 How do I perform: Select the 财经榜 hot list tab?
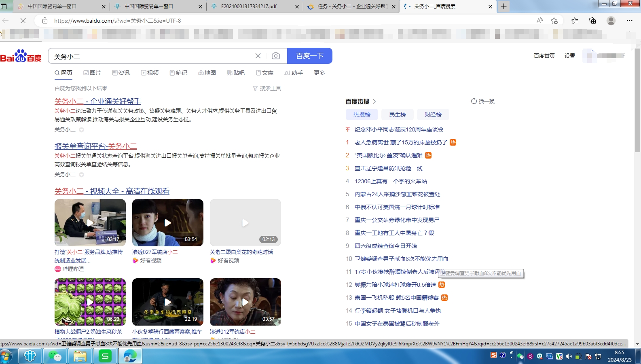433,114
